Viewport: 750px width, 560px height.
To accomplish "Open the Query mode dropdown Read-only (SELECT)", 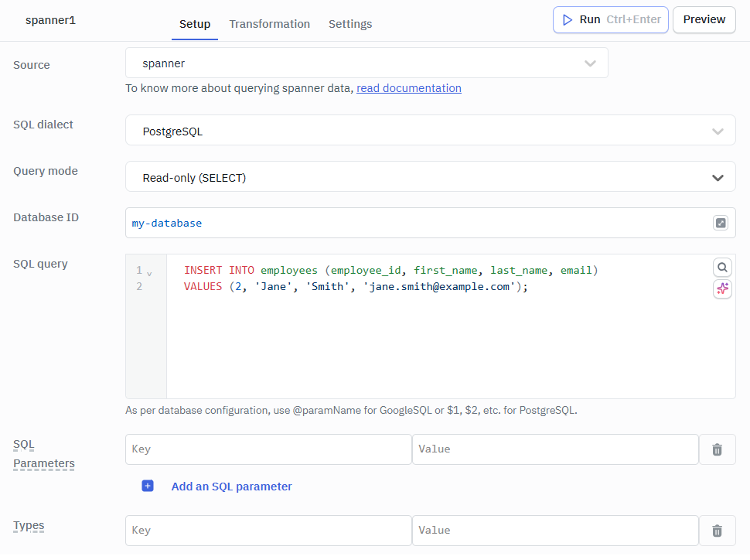I will [430, 176].
